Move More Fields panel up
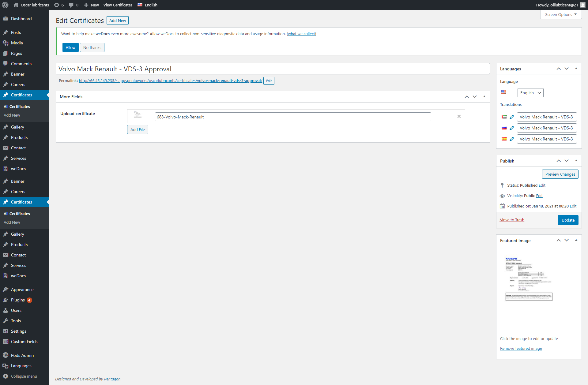The width and height of the screenshot is (588, 385). 467,97
